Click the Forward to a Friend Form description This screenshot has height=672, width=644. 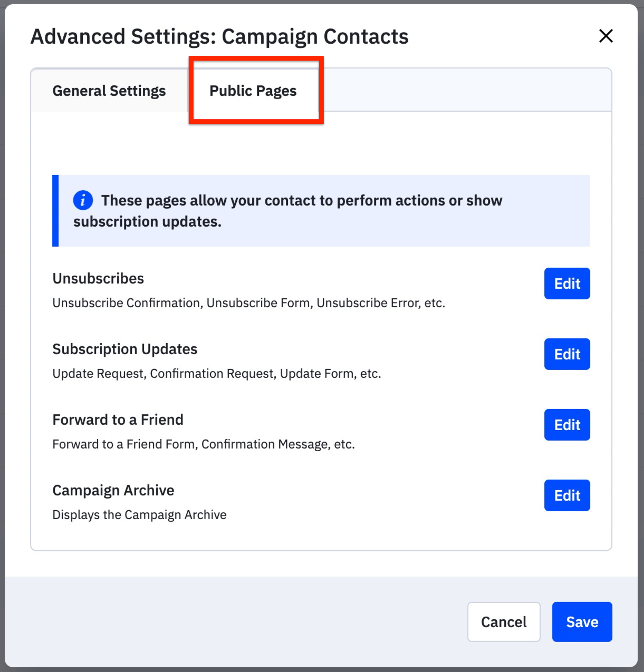click(204, 444)
